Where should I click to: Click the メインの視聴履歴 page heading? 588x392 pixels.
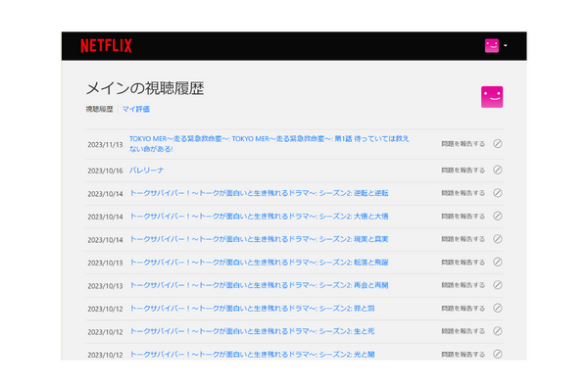[145, 89]
